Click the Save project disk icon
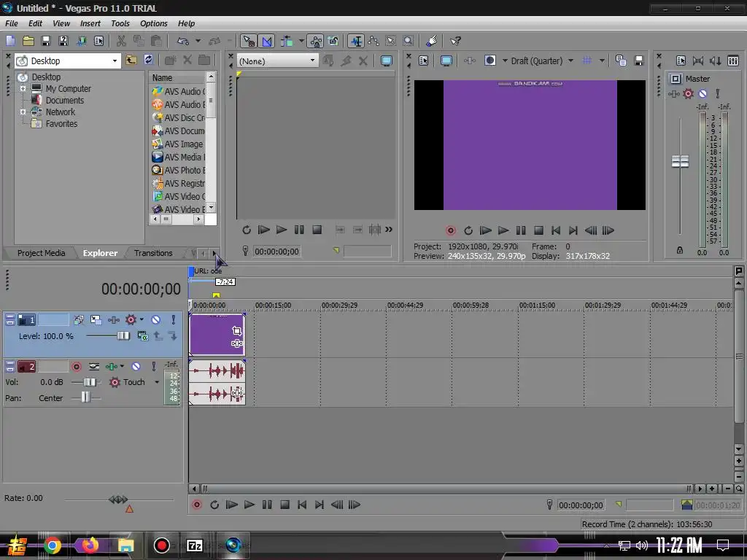747x560 pixels. (46, 41)
